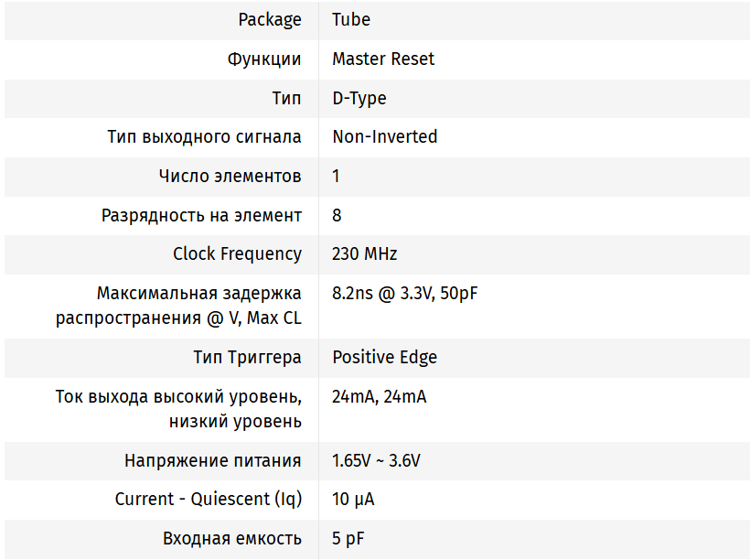The height and width of the screenshot is (560, 750).
Task: Select the "Positive Edge" value
Action: [x=385, y=357]
